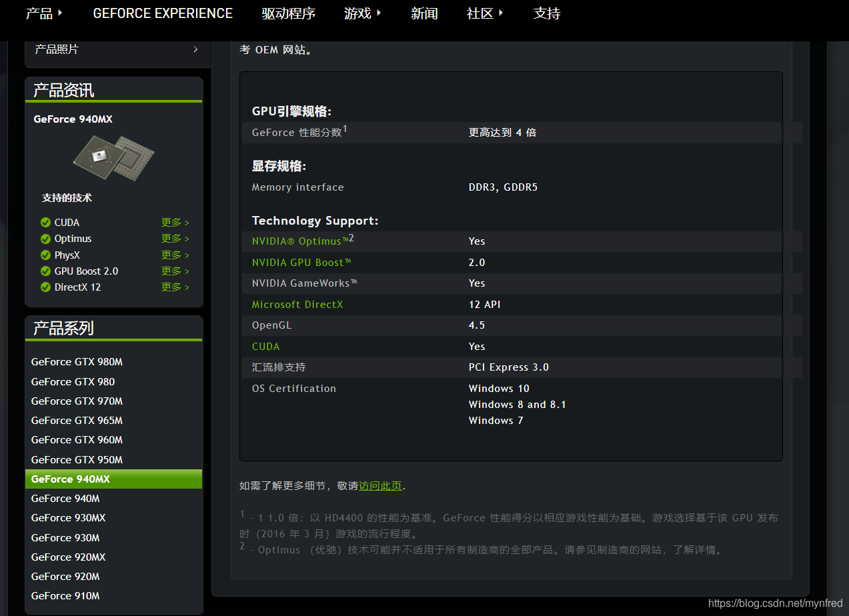Click the green check icon beside DirectX 12
Viewport: 849px width, 616px height.
click(x=45, y=287)
